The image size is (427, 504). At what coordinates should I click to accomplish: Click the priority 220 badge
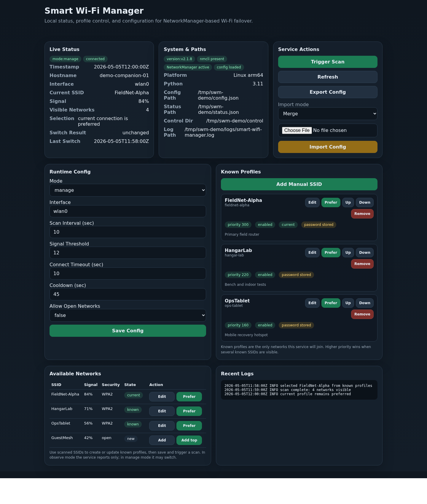click(x=238, y=275)
